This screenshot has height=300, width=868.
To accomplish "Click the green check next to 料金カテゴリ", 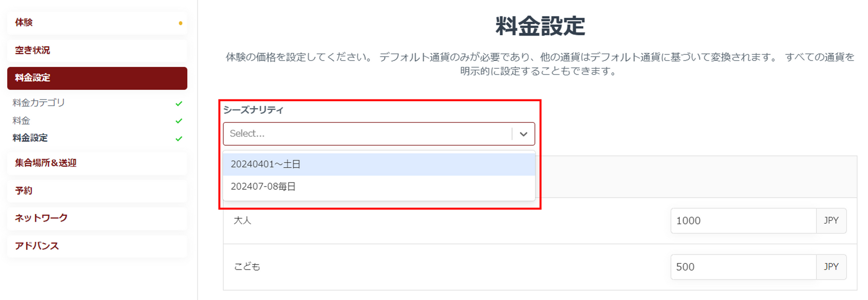I will pyautogui.click(x=179, y=103).
